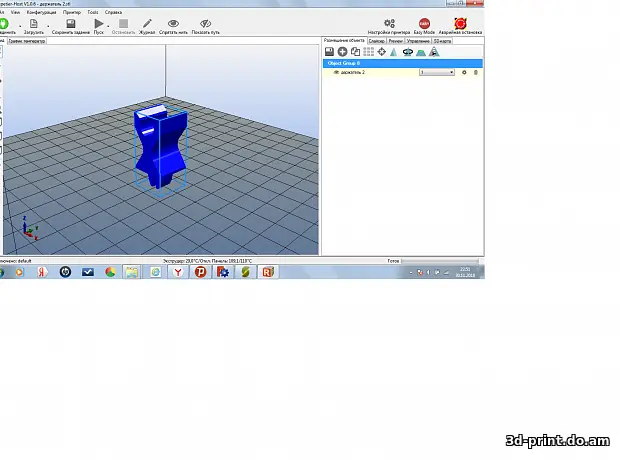Start the print with the Run icon
This screenshot has width=620, height=459.
pyautogui.click(x=98, y=24)
